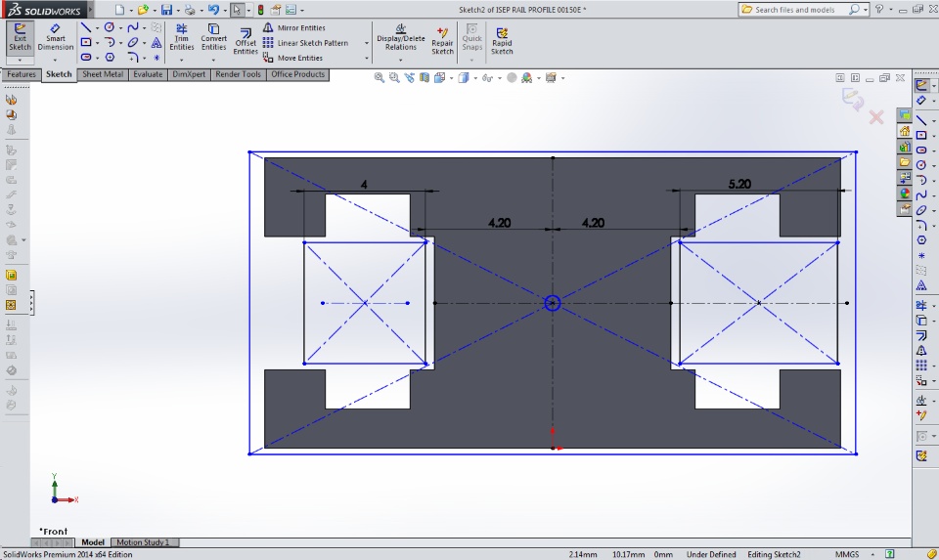The image size is (939, 560).
Task: Switch to the Render Tools tab
Action: [x=239, y=74]
